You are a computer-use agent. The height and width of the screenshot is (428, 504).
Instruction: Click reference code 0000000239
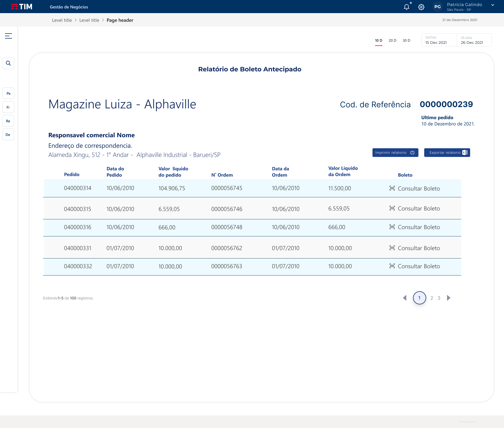[446, 104]
